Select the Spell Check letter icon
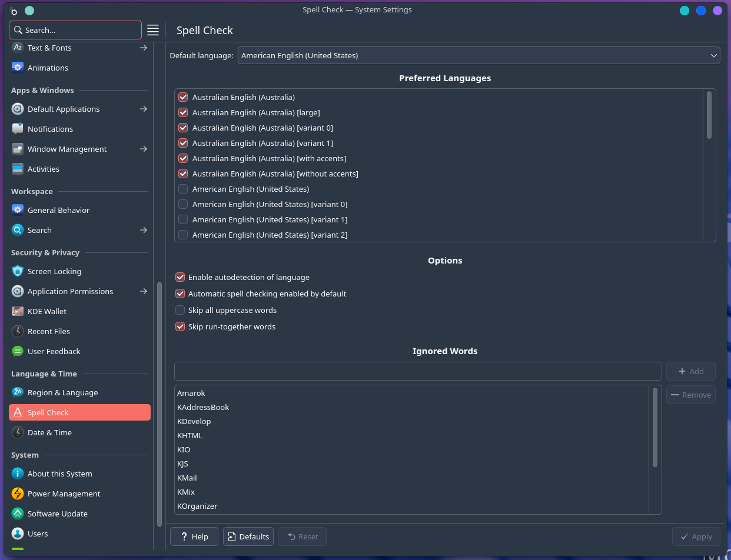Viewport: 731px width, 560px height. 18,412
